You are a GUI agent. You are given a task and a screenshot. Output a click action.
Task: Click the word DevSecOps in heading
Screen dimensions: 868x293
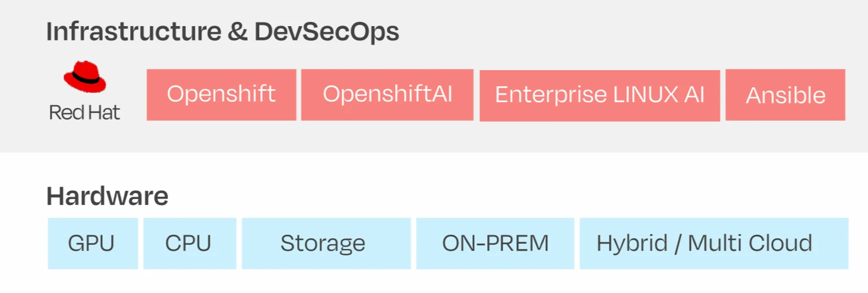(326, 31)
